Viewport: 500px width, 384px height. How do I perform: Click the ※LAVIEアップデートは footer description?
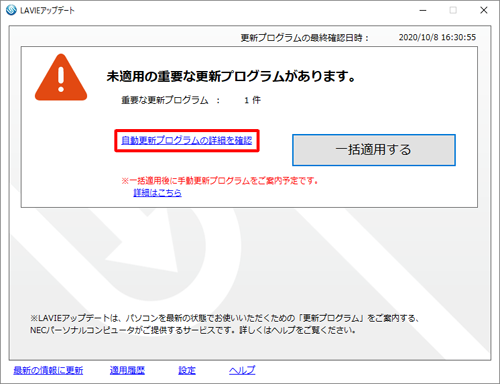click(225, 324)
